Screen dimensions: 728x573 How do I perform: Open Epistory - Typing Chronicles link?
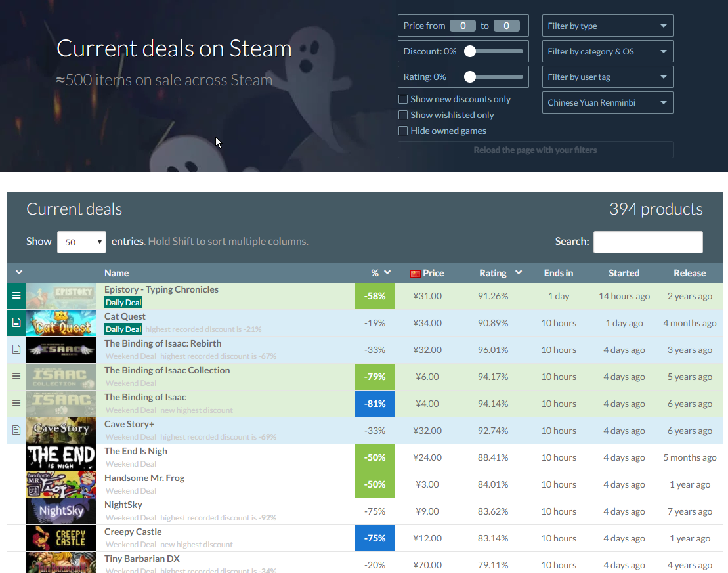(161, 289)
